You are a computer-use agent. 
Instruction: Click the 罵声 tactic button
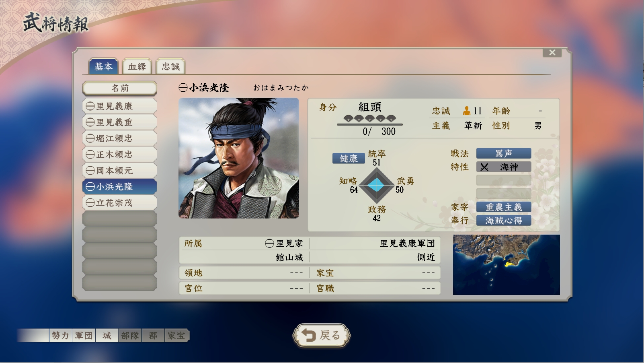pos(504,153)
